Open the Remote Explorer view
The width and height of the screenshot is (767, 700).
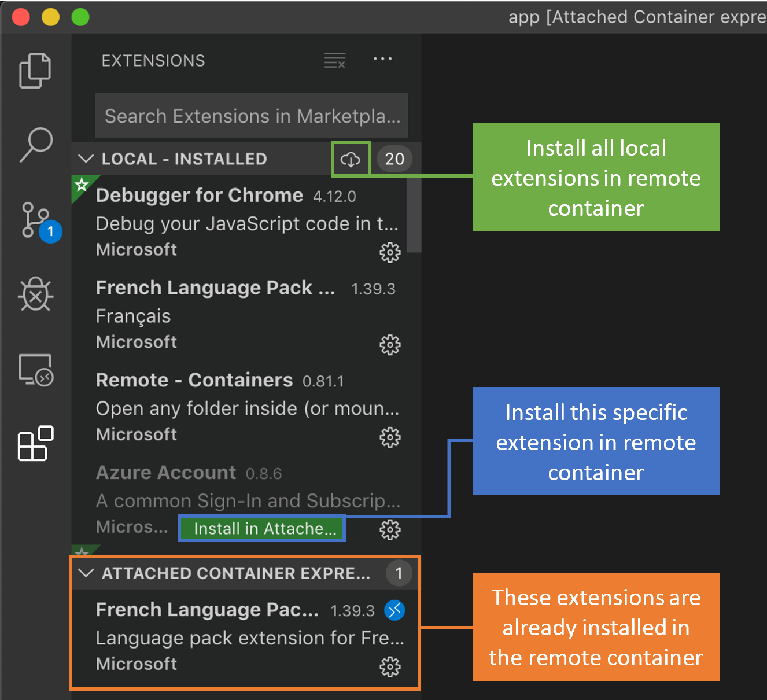point(35,370)
